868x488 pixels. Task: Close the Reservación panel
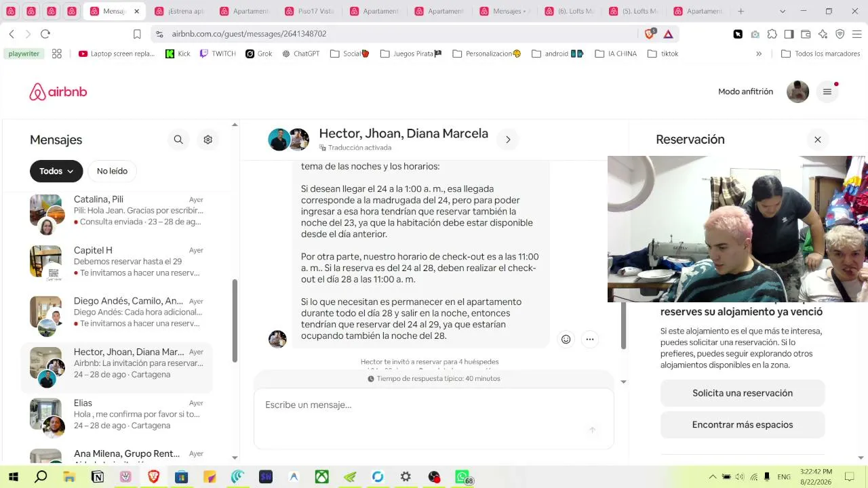[x=818, y=140]
